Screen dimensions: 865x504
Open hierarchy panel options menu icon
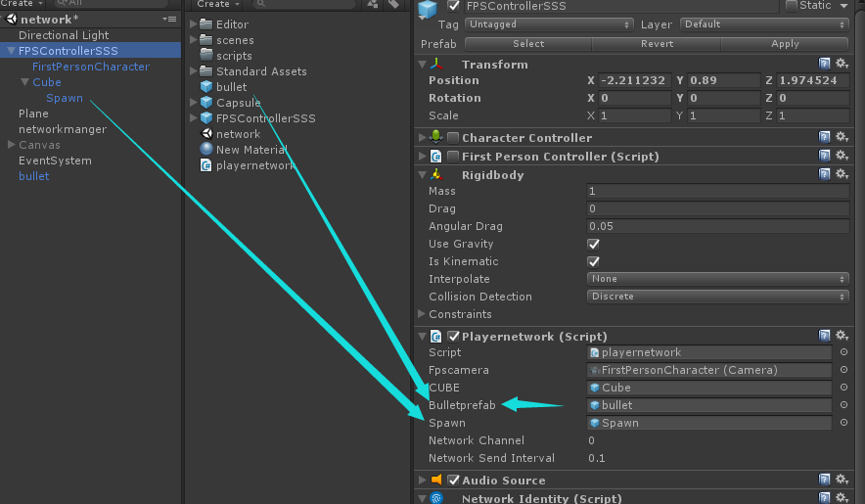click(x=169, y=19)
